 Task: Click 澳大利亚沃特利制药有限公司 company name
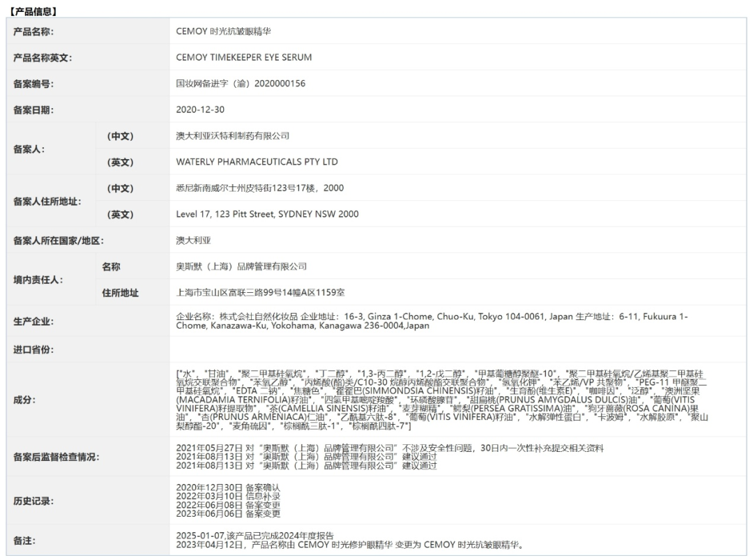pyautogui.click(x=233, y=136)
